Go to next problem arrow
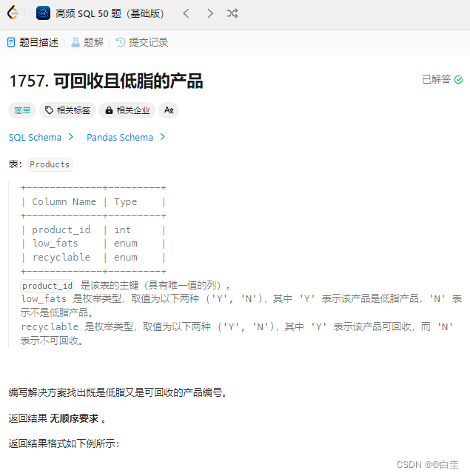 tap(209, 13)
